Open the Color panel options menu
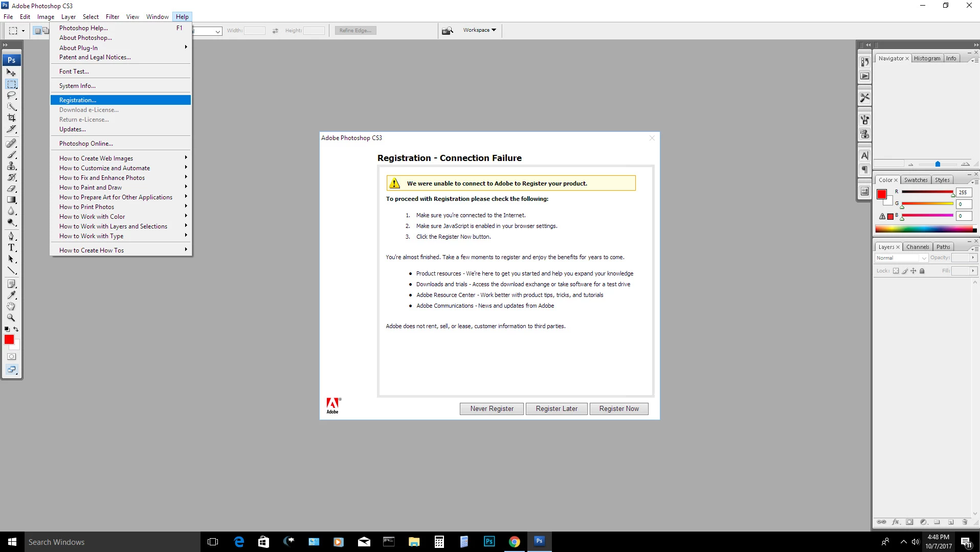Screen dimensions: 980x552 [x=975, y=181]
